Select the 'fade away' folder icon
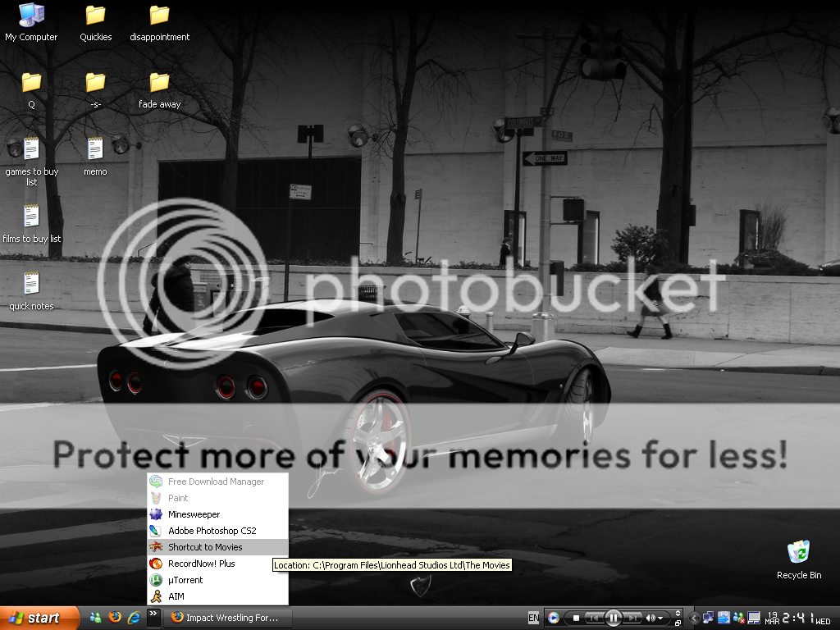Viewport: 840px width, 630px height. tap(159, 84)
